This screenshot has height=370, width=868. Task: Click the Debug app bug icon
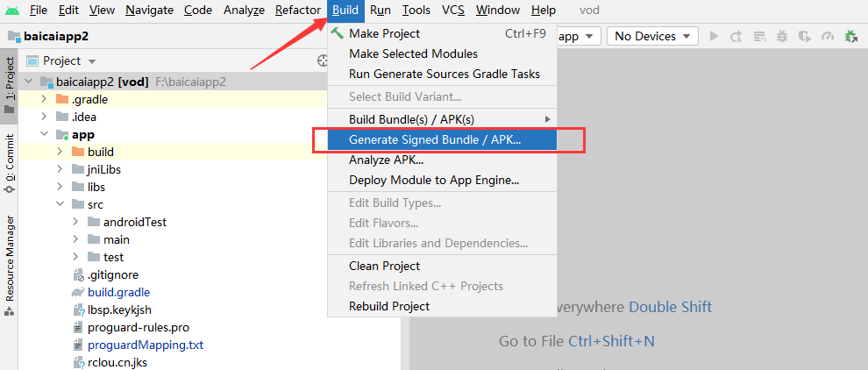(x=781, y=36)
